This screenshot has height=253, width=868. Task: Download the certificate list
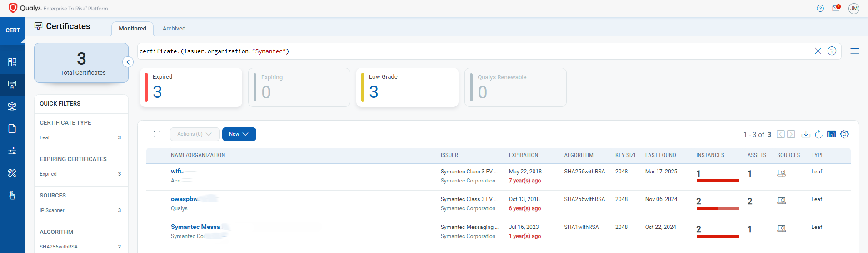[806, 134]
